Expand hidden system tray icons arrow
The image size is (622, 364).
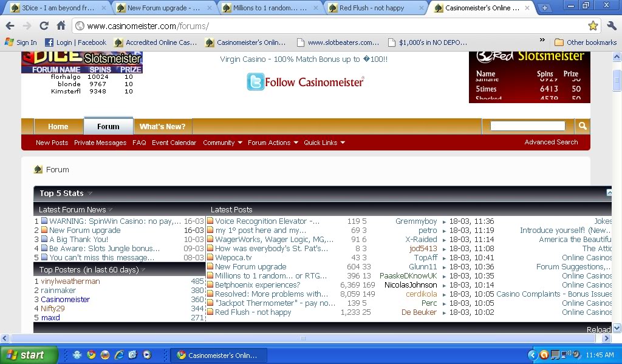click(x=533, y=355)
